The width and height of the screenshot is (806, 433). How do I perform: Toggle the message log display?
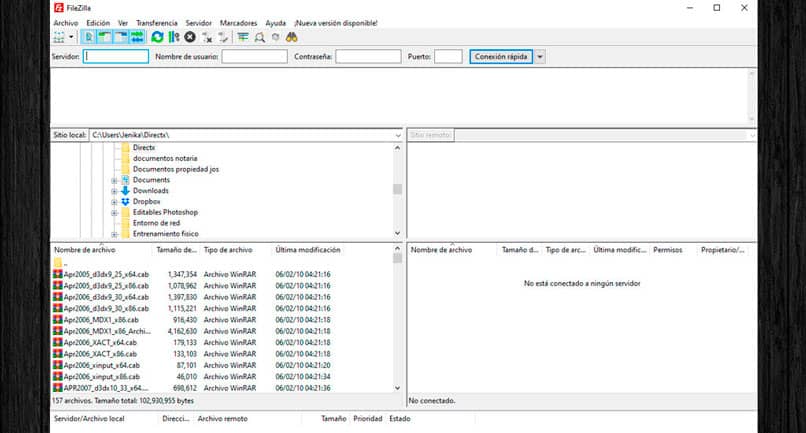(88, 37)
